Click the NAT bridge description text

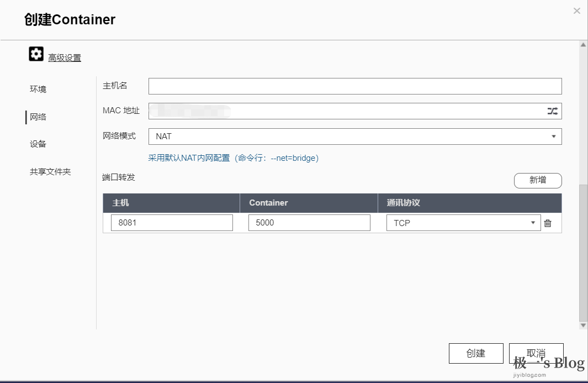[233, 158]
